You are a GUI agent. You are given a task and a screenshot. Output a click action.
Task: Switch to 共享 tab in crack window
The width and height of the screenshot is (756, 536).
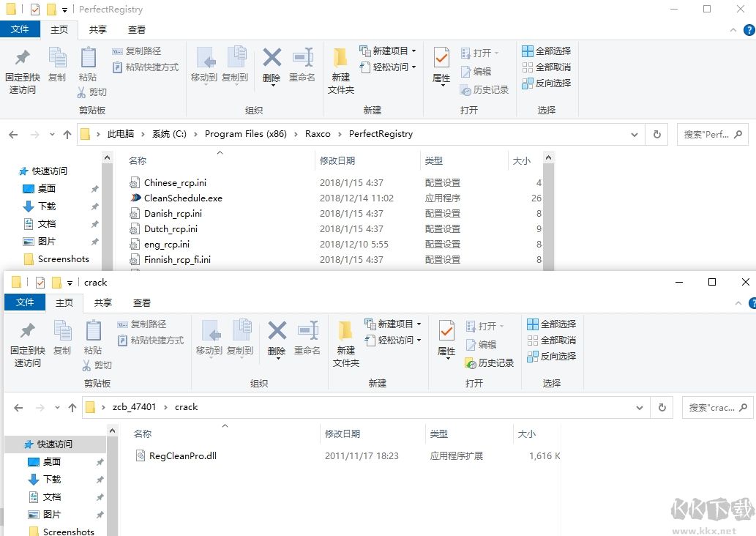point(102,303)
